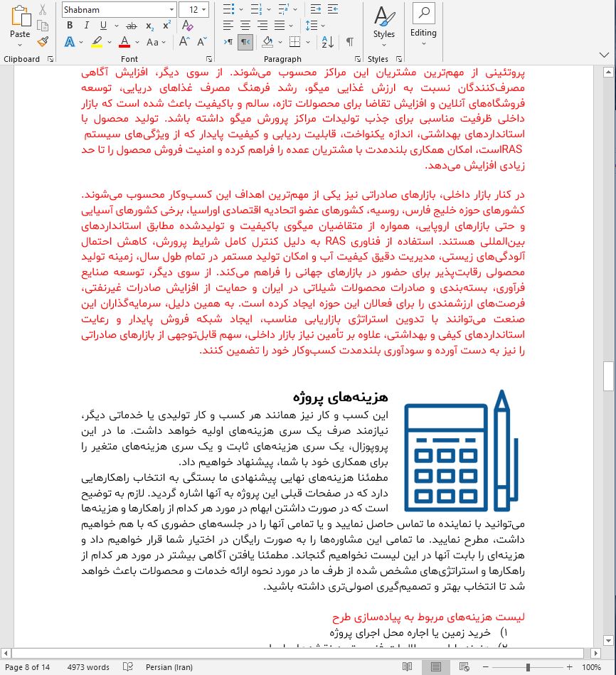The image size is (616, 675).
Task: Open font color dropdown arrow
Action: pos(137,42)
